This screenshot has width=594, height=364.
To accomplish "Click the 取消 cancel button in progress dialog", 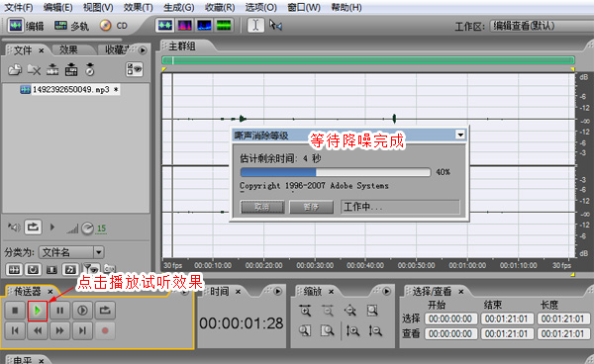I will point(262,207).
